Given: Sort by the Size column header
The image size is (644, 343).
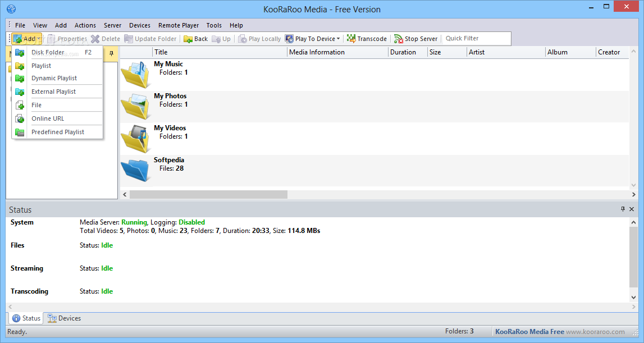Looking at the screenshot, I should [x=447, y=52].
